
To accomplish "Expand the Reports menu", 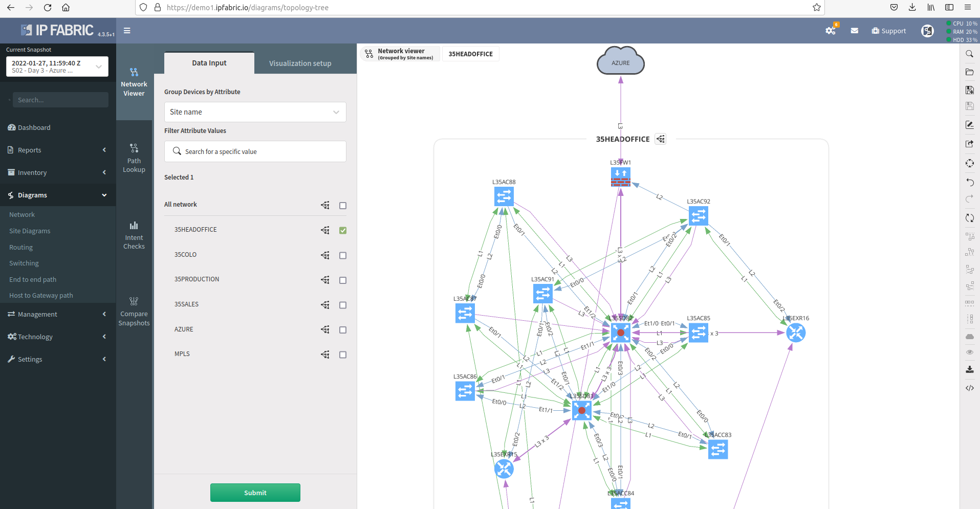I will pos(58,150).
